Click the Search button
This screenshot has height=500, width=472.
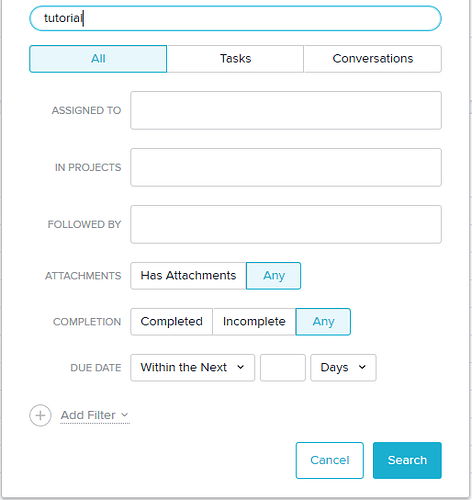tap(407, 460)
